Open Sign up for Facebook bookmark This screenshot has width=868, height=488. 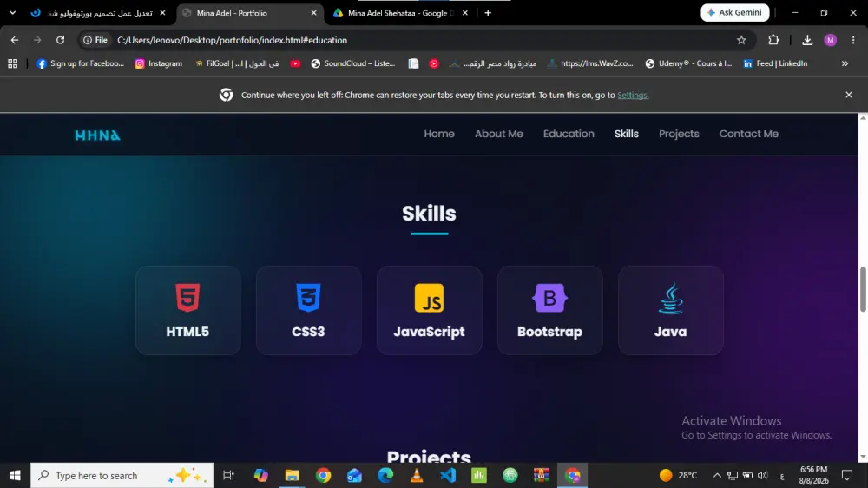tap(80, 63)
